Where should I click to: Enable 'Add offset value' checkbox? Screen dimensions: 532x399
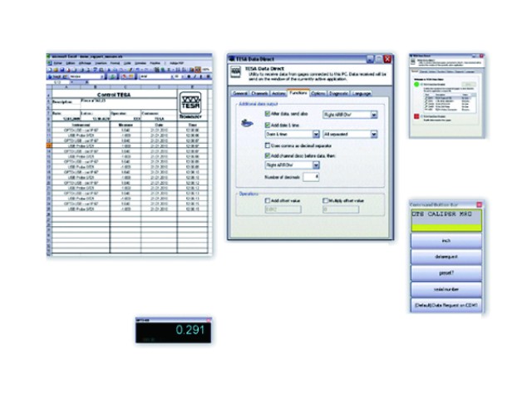coord(268,201)
